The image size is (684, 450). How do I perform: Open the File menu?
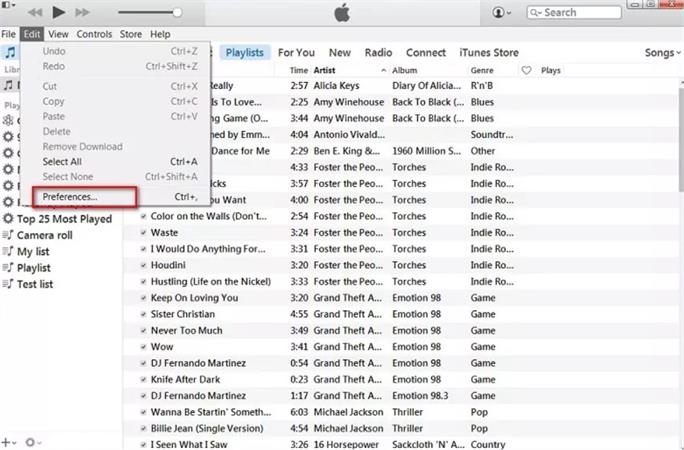[8, 34]
